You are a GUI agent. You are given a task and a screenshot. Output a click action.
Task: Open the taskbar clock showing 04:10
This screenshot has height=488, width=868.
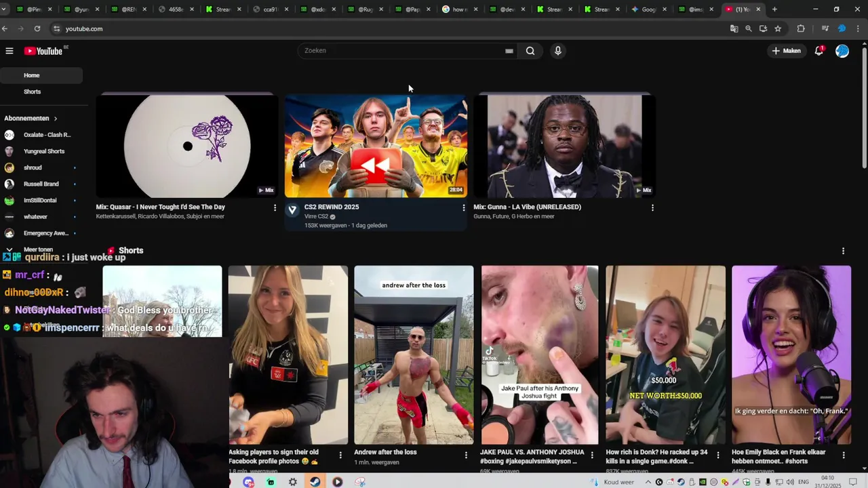(827, 481)
